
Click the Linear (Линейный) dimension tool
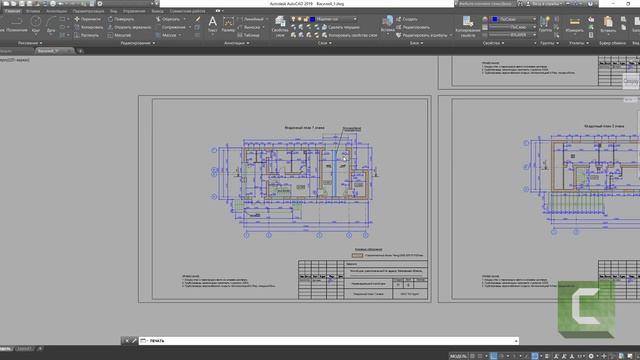tap(250, 19)
